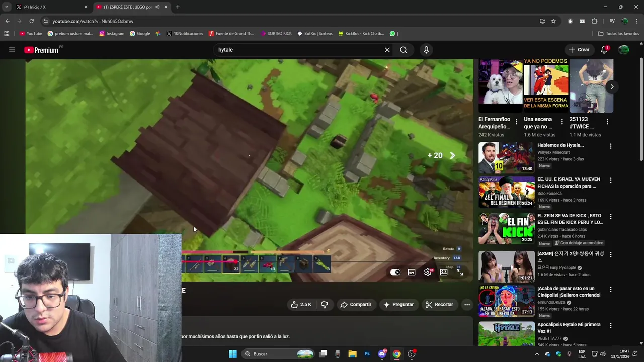
Task: Reload the current page
Action: tap(31, 21)
